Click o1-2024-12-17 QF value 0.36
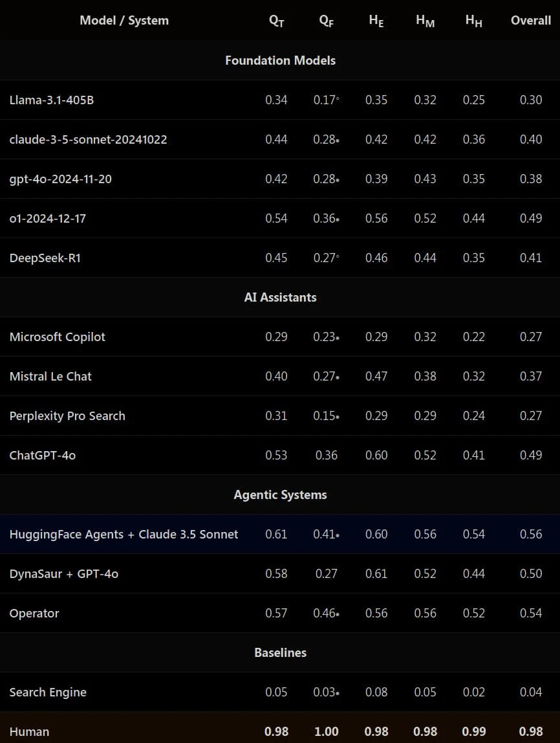The image size is (560, 743). pos(326,219)
